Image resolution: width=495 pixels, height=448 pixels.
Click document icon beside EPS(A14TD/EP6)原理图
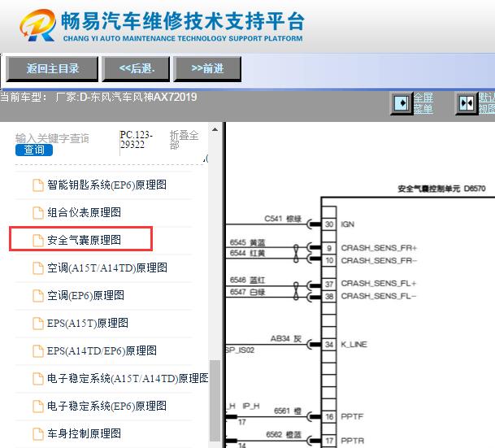[38, 350]
